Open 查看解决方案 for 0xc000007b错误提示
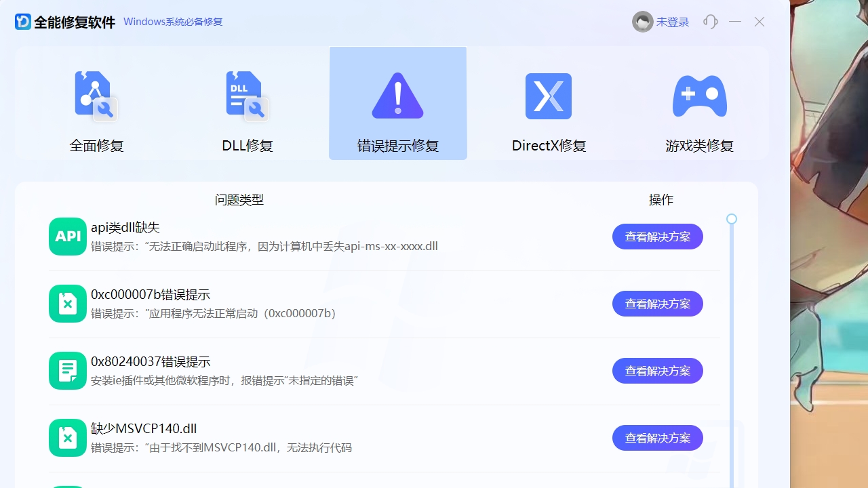The height and width of the screenshot is (488, 868). tap(657, 303)
